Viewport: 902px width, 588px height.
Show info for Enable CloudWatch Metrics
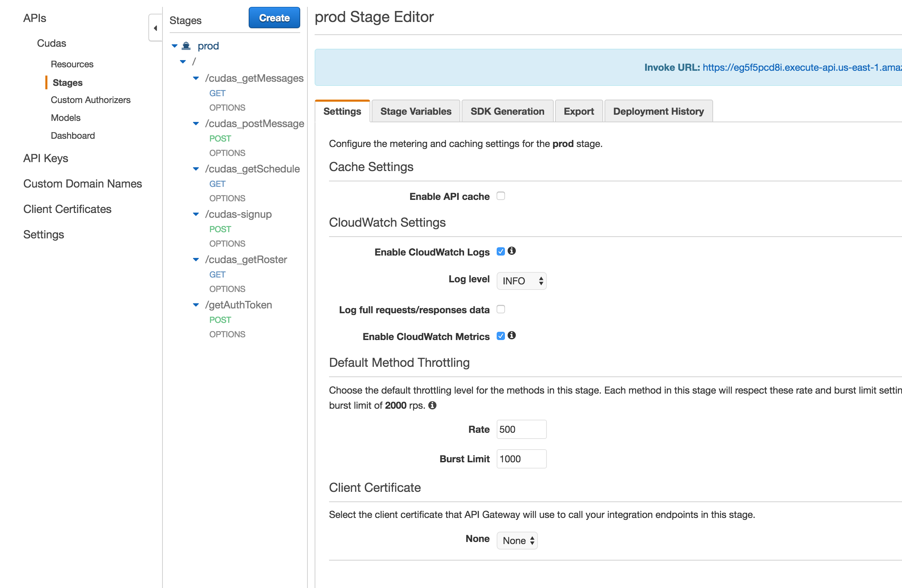pyautogui.click(x=512, y=335)
